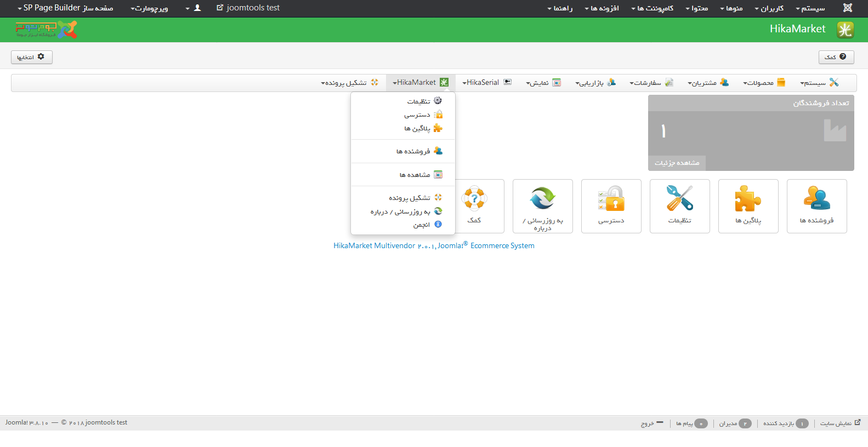The width and height of the screenshot is (868, 447).
Task: Click the به روزرسانی / درباره update icon
Action: 542,205
